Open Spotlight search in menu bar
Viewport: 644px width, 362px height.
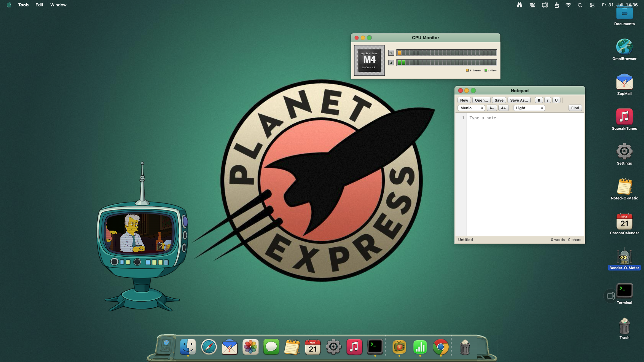[580, 5]
